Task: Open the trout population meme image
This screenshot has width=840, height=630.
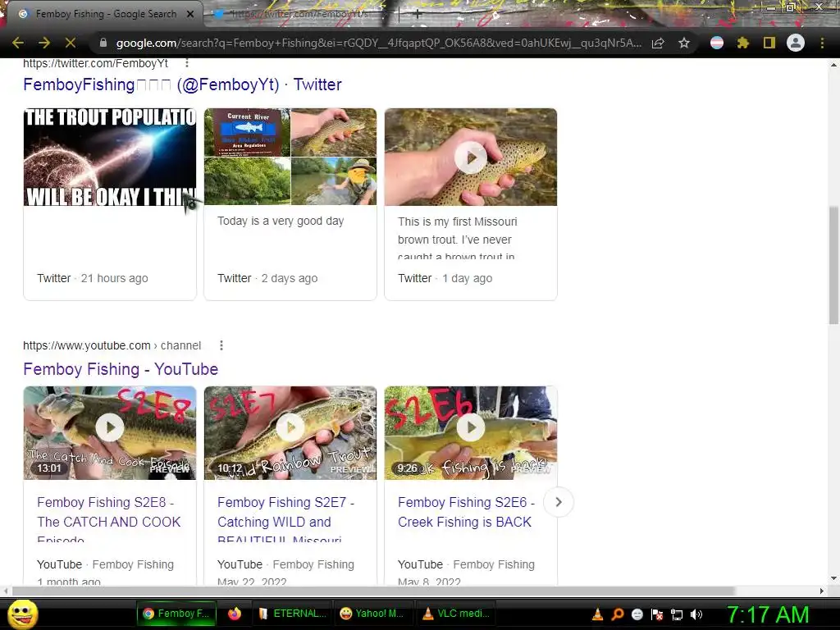Action: tap(110, 157)
